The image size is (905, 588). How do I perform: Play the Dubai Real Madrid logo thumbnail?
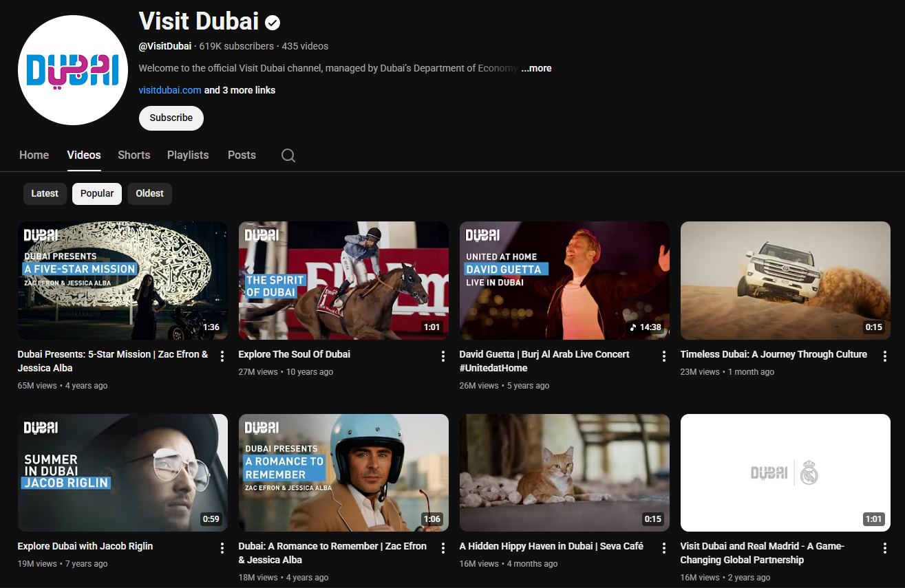pyautogui.click(x=785, y=472)
